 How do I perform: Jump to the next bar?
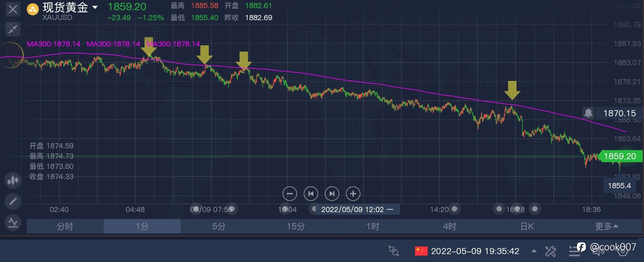[x=332, y=194]
